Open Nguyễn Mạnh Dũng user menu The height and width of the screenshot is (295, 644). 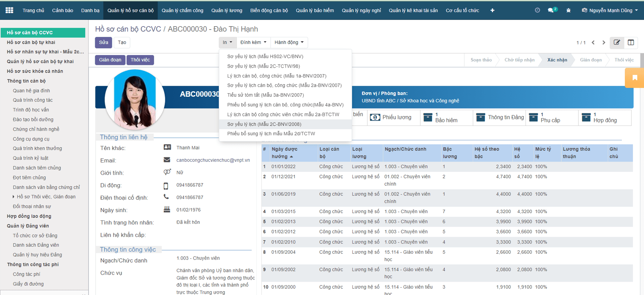(x=610, y=10)
